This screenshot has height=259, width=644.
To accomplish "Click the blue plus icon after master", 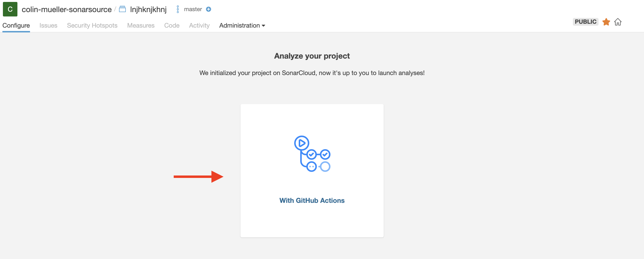I will 209,9.
